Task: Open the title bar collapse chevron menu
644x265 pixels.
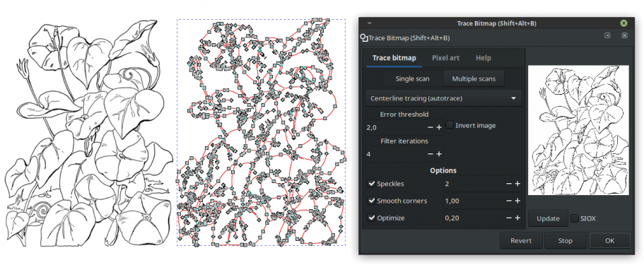Action: (369, 23)
